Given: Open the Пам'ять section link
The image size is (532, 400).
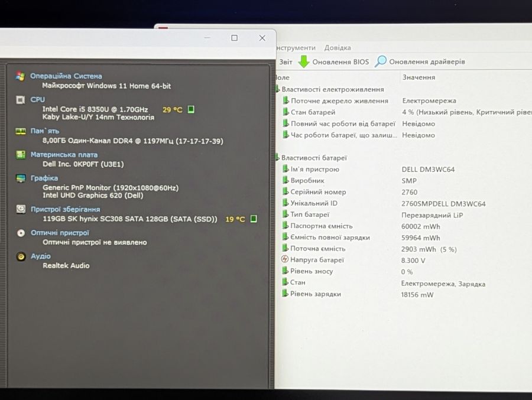Looking at the screenshot, I should (45, 131).
